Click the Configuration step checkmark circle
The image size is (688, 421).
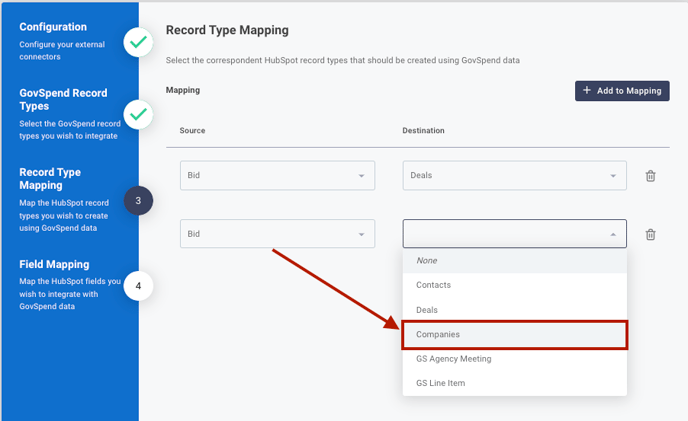coord(138,42)
